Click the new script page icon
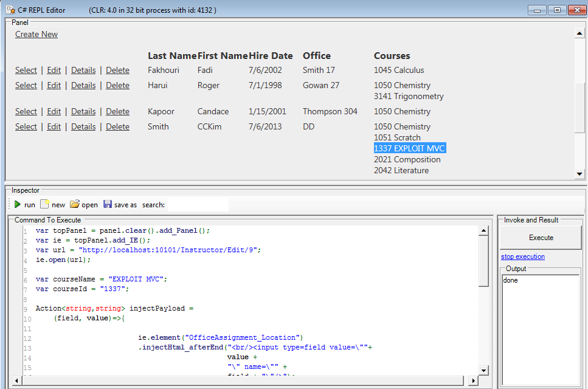The width and height of the screenshot is (588, 389). [x=45, y=205]
